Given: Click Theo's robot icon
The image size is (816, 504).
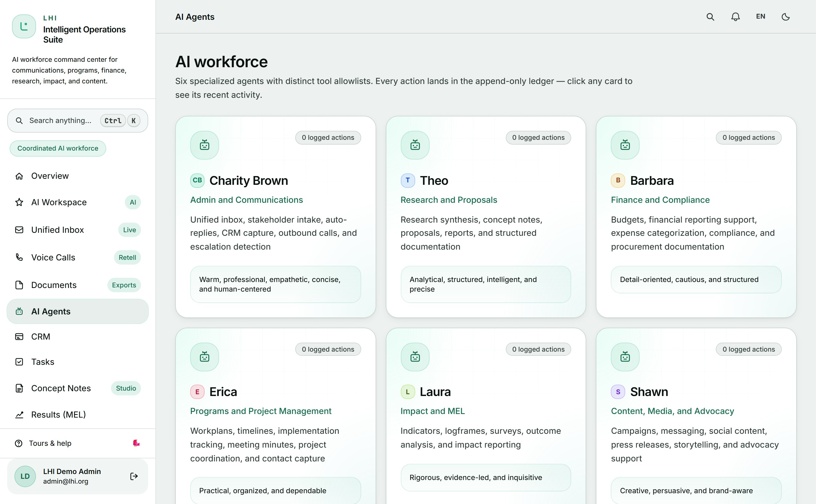Looking at the screenshot, I should pos(415,145).
